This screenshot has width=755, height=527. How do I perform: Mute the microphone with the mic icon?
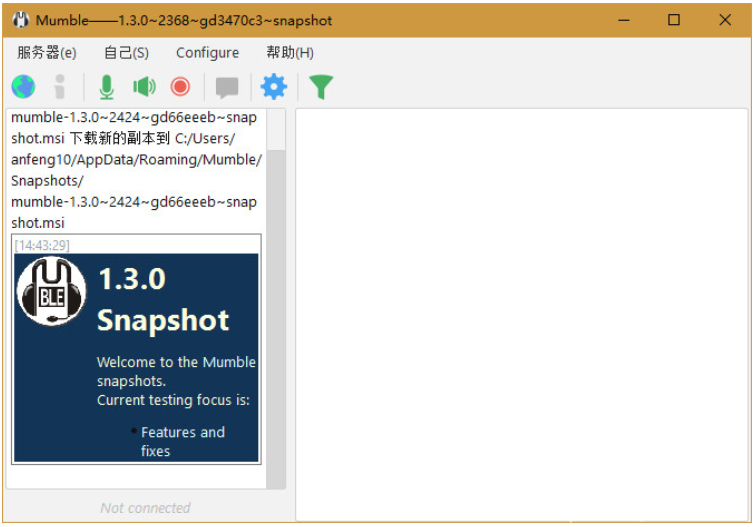click(x=106, y=87)
